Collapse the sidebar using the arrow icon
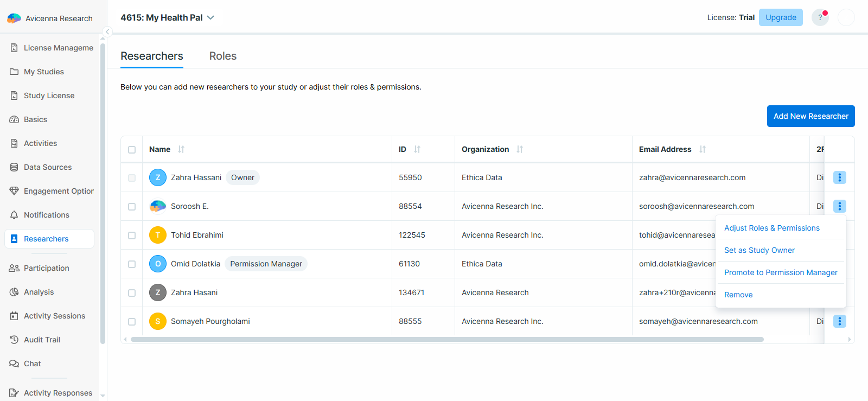 click(x=107, y=31)
